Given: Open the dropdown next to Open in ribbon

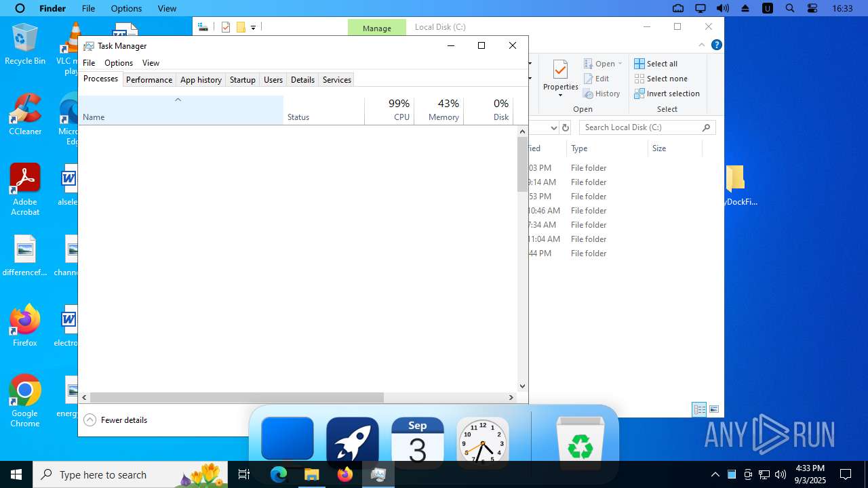Looking at the screenshot, I should [x=620, y=64].
